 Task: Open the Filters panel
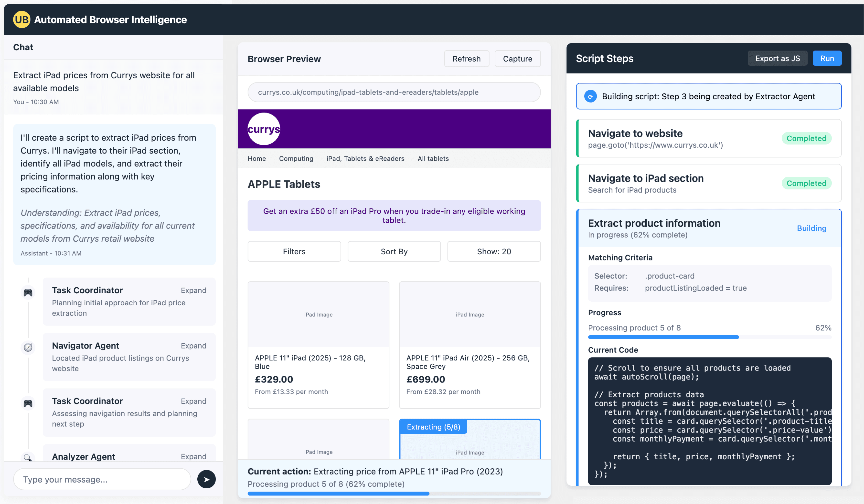coord(294,251)
